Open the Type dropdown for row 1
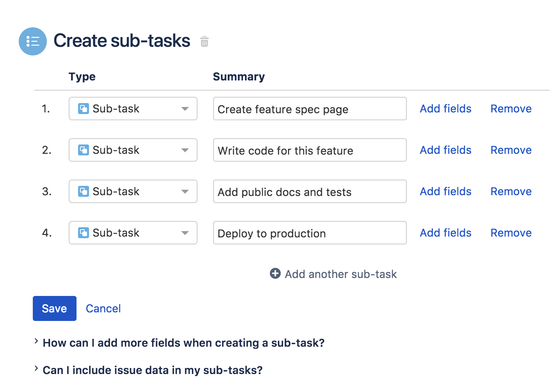 pos(133,109)
